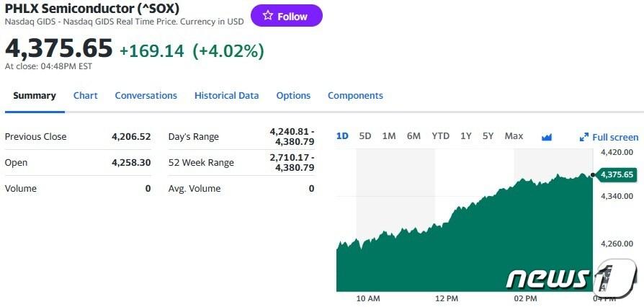The width and height of the screenshot is (644, 307).
Task: Select the Max chart range
Action: point(514,136)
